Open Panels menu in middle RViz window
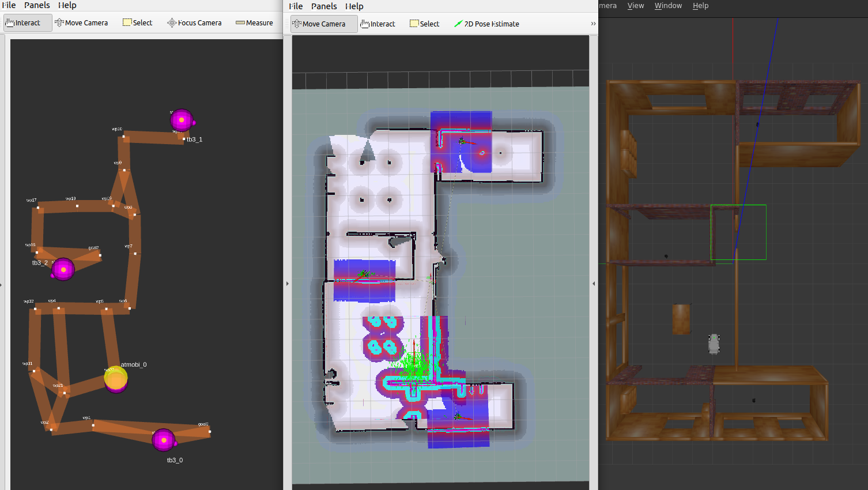Viewport: 868px width, 490px height. pos(324,6)
